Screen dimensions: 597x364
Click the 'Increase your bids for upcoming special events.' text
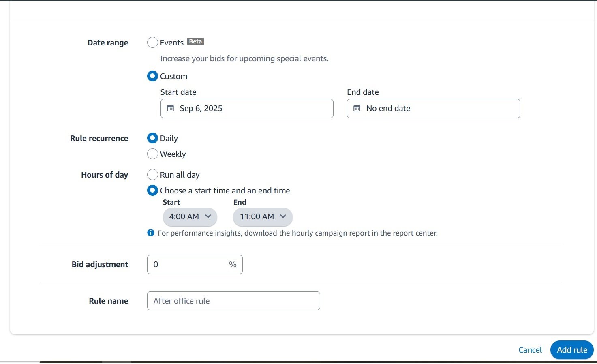244,58
